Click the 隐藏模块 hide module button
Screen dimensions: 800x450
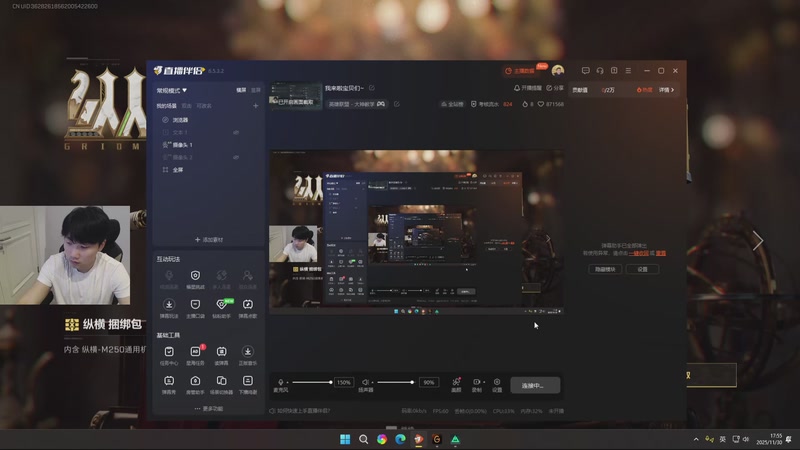[x=605, y=269]
